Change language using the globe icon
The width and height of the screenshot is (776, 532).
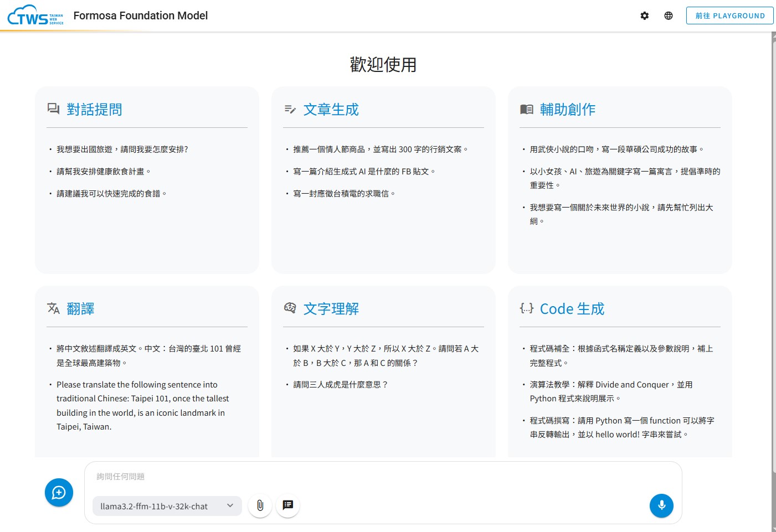(668, 16)
